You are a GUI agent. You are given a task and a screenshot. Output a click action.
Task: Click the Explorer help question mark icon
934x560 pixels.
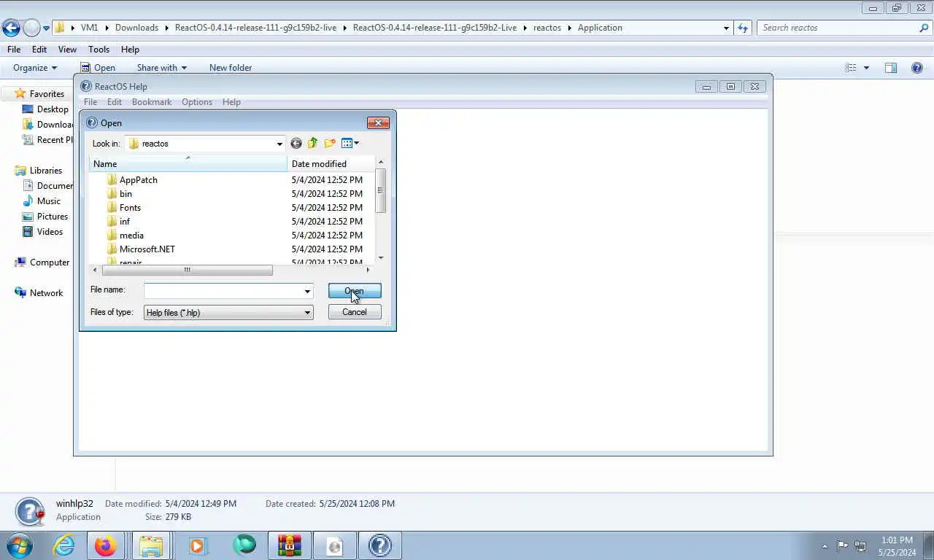917,68
